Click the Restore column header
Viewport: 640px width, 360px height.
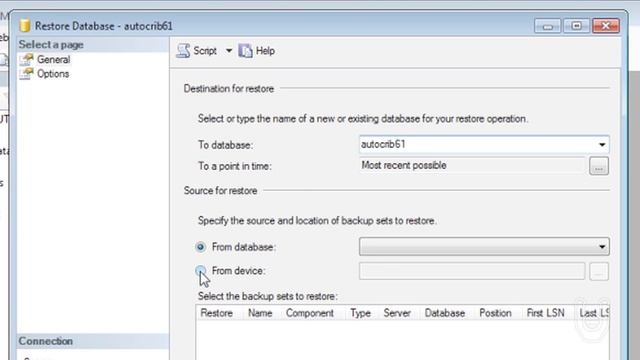pyautogui.click(x=217, y=313)
